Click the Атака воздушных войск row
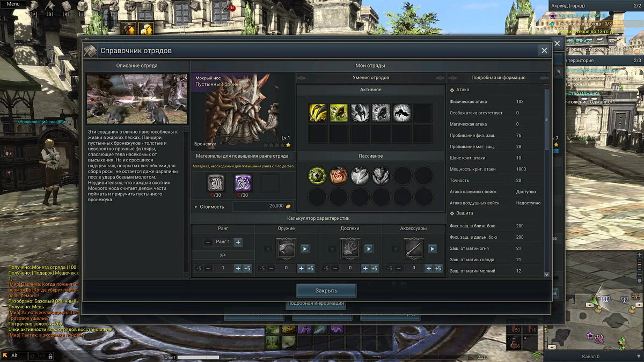This screenshot has height=362, width=644. pos(496,203)
